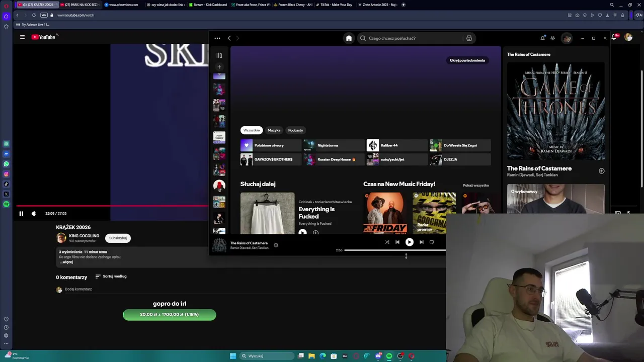Open Radar premier playlist cover
644x362 pixels.
434,213
